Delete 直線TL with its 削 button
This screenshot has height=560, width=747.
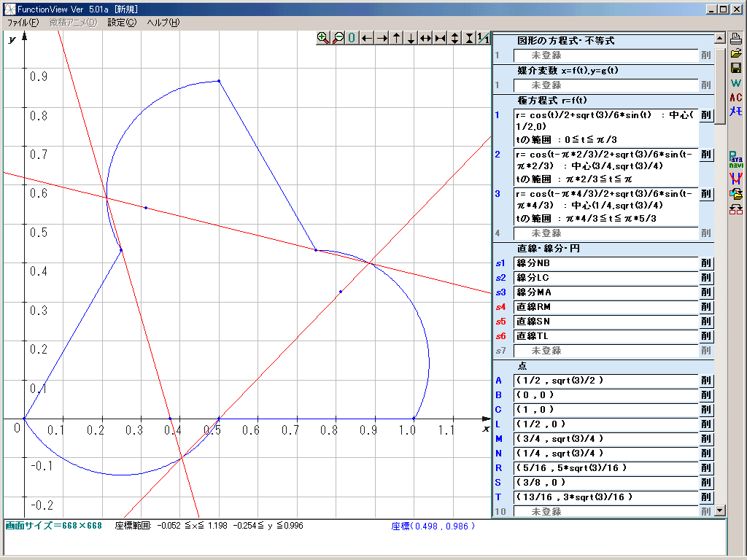click(706, 336)
